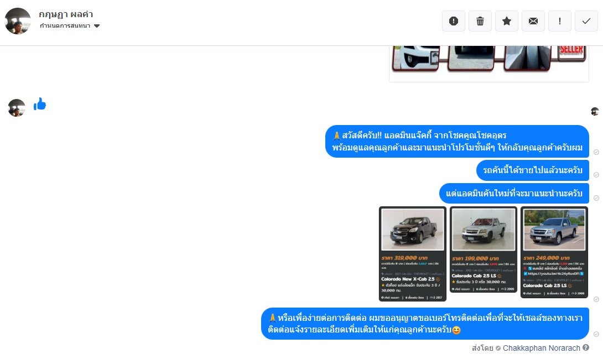Open the Colorado Cab 199,000 baht image

[484, 250]
